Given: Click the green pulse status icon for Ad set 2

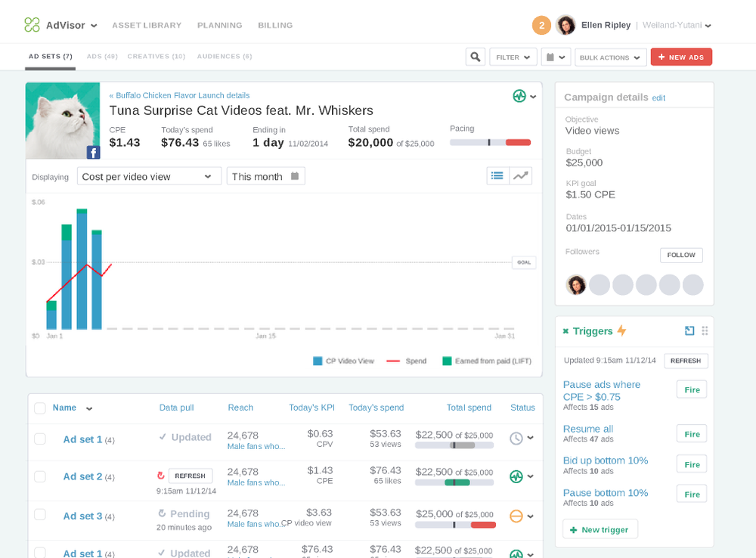Looking at the screenshot, I should (x=516, y=476).
